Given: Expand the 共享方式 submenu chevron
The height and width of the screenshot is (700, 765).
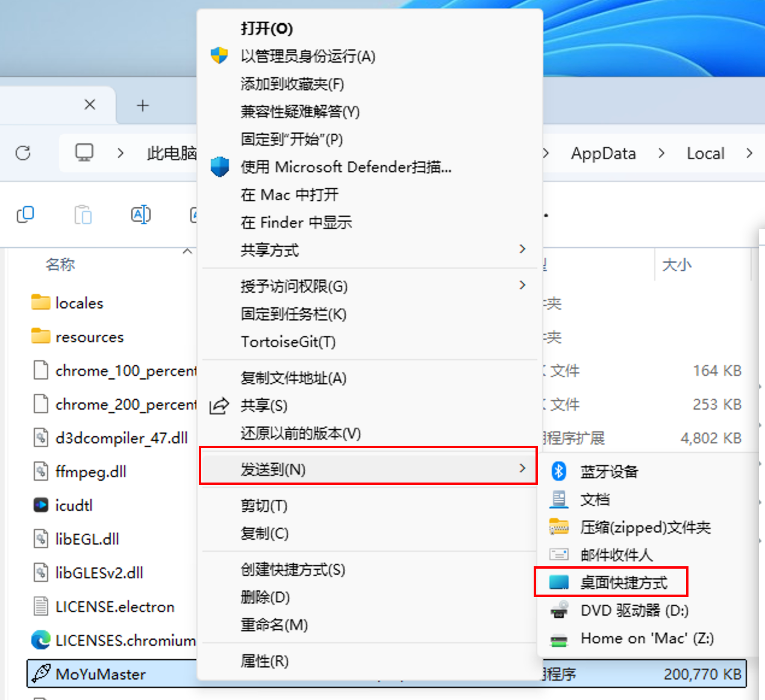Looking at the screenshot, I should [522, 249].
